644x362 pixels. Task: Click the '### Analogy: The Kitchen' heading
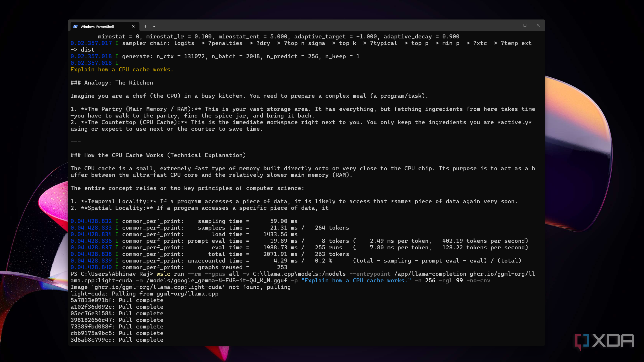[112, 83]
